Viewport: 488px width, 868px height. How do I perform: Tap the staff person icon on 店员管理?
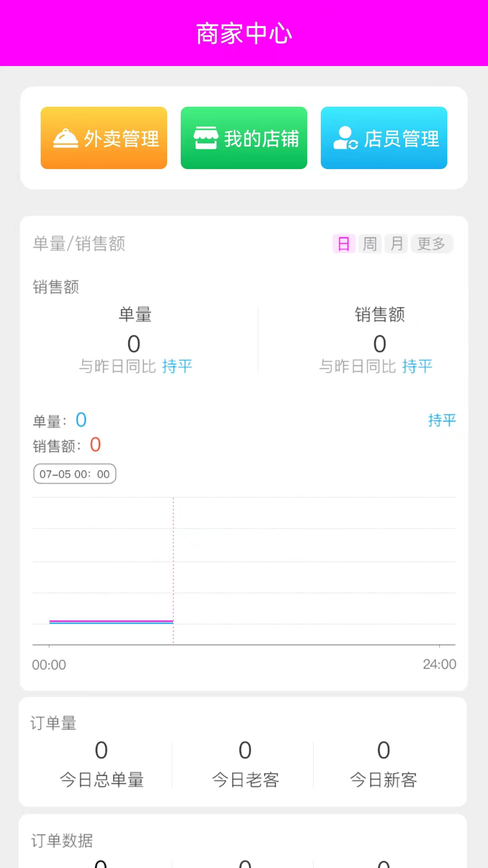coord(345,138)
